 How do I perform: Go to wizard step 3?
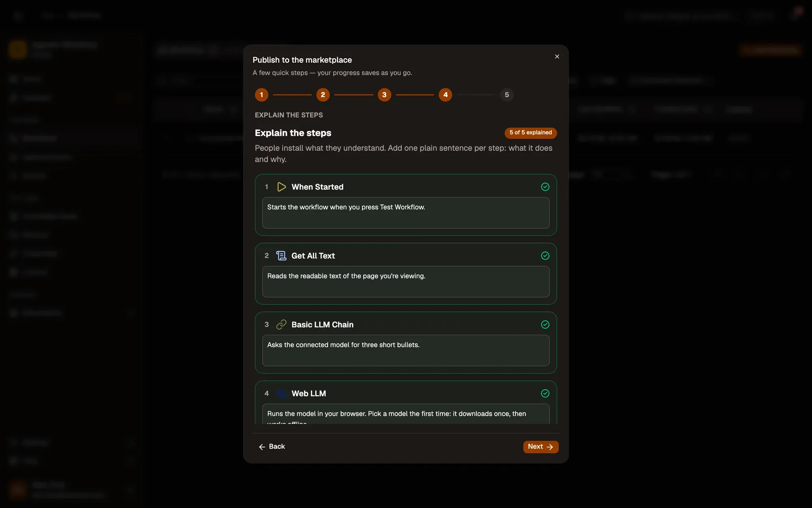point(384,95)
